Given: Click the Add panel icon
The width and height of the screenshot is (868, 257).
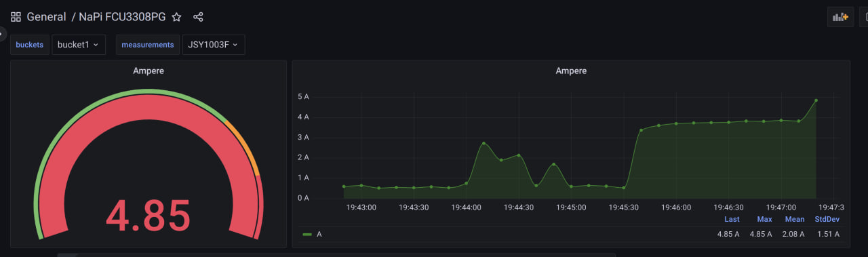Looking at the screenshot, I should 840,17.
